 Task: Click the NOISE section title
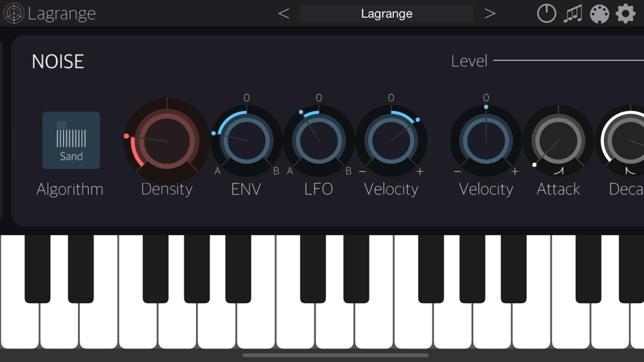[58, 62]
